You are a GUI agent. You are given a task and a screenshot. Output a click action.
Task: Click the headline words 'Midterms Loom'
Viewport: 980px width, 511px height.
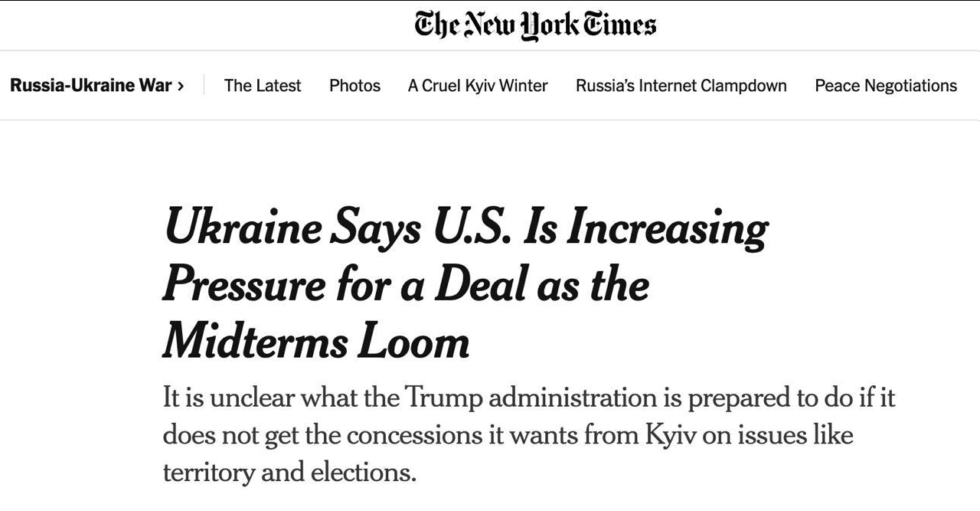(316, 341)
